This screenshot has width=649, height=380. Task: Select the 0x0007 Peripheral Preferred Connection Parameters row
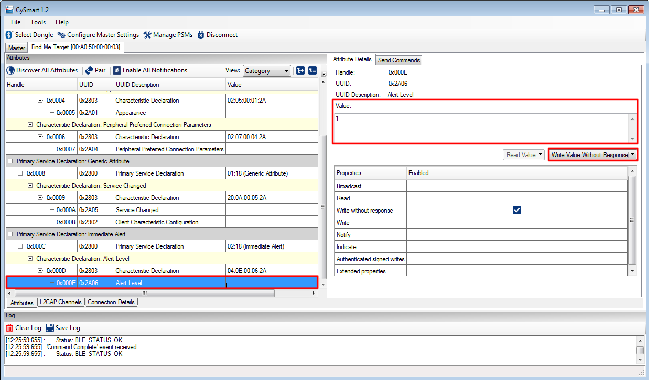[162, 149]
